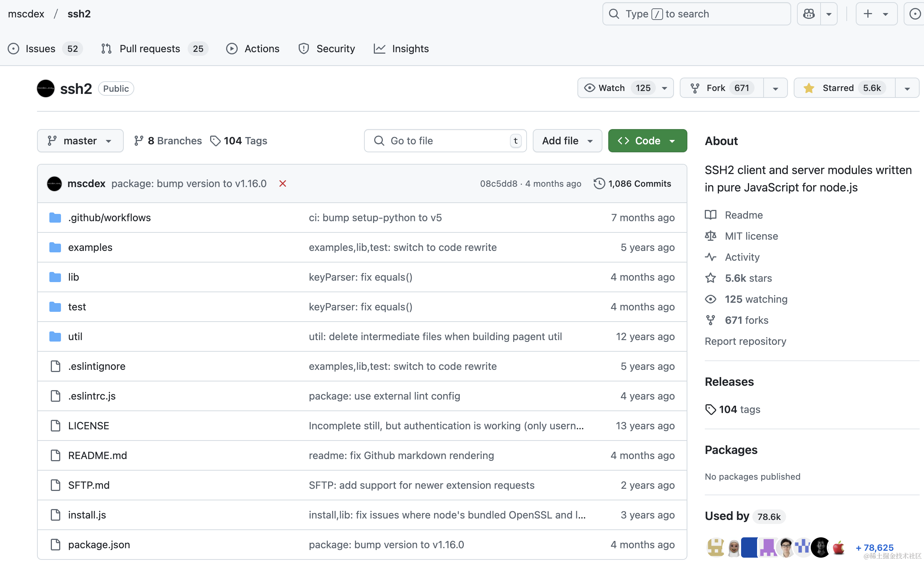The image size is (924, 562).
Task: Expand the master branch dropdown
Action: pos(80,141)
